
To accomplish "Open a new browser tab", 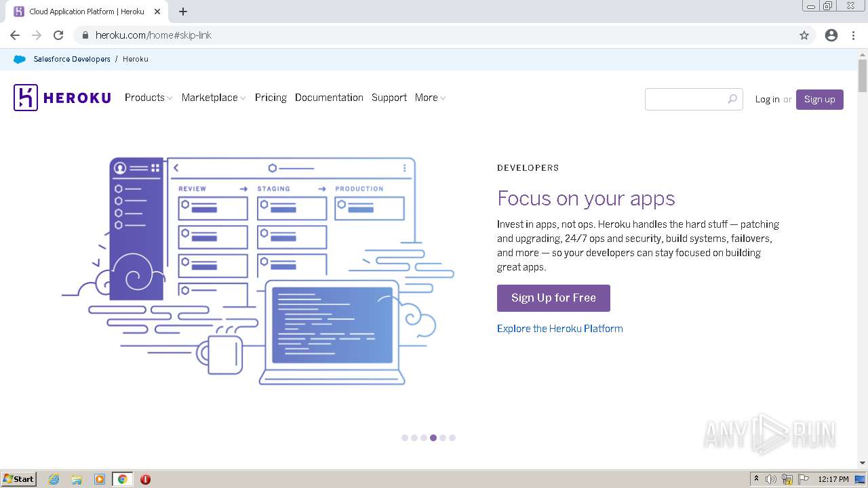I will (x=183, y=12).
